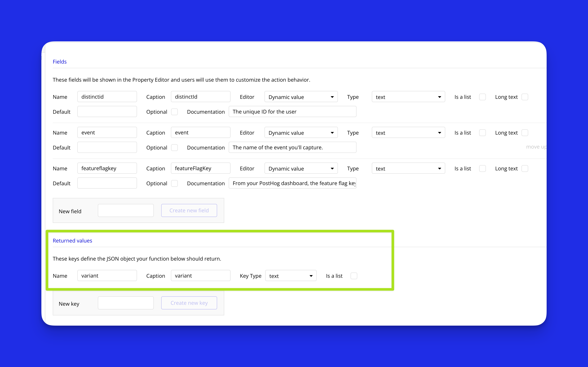Open Type dropdown for distinctid field
Screen dimensions: 588x367
pos(408,97)
